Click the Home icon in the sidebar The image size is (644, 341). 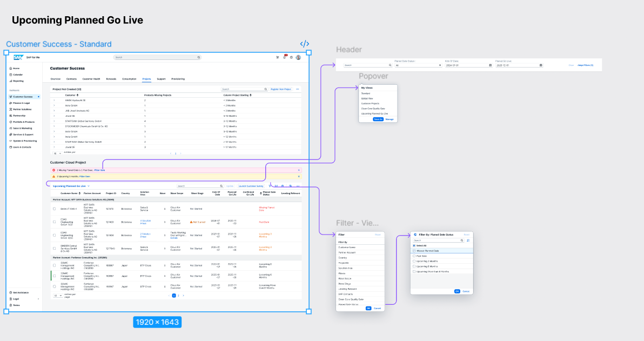pyautogui.click(x=11, y=68)
